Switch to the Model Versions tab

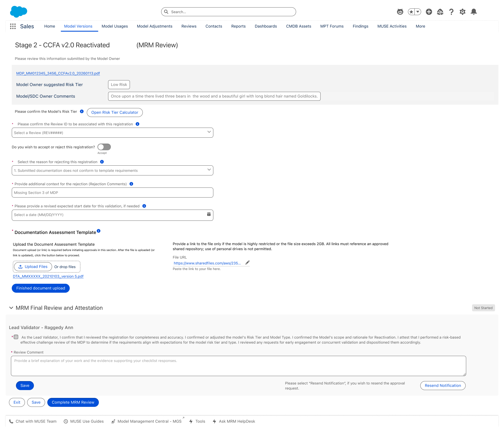click(78, 26)
